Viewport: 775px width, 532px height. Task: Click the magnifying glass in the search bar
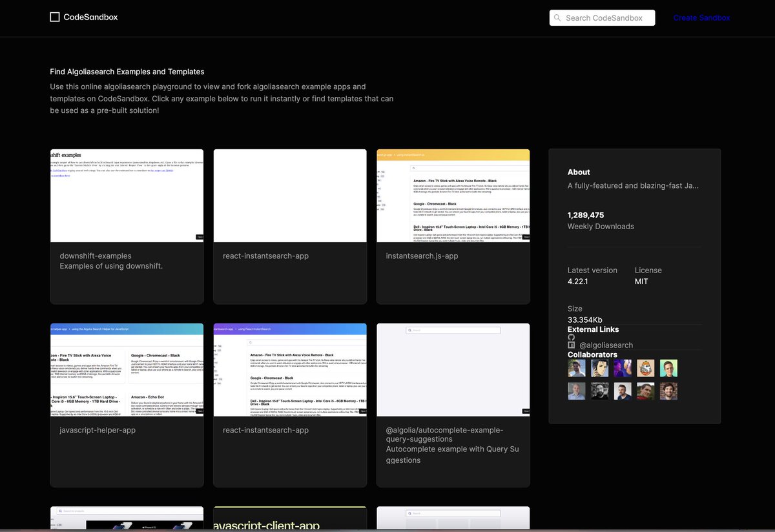point(557,17)
